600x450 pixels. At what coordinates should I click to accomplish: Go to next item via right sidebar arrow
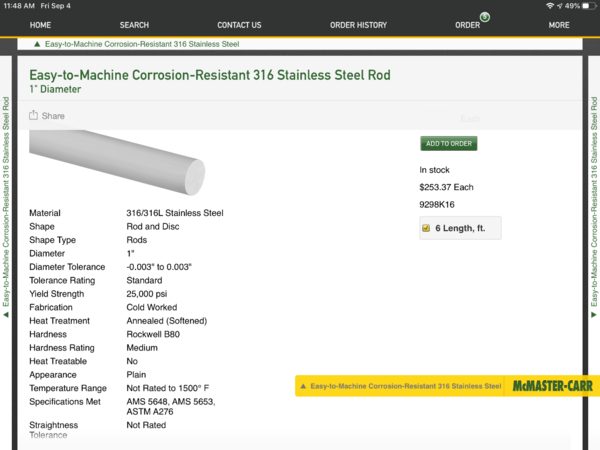593,315
